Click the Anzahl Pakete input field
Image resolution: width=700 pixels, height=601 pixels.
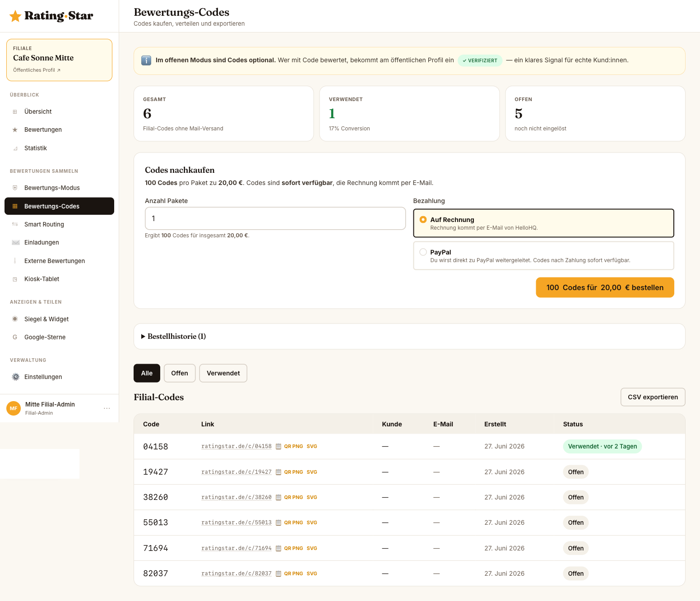click(x=275, y=218)
